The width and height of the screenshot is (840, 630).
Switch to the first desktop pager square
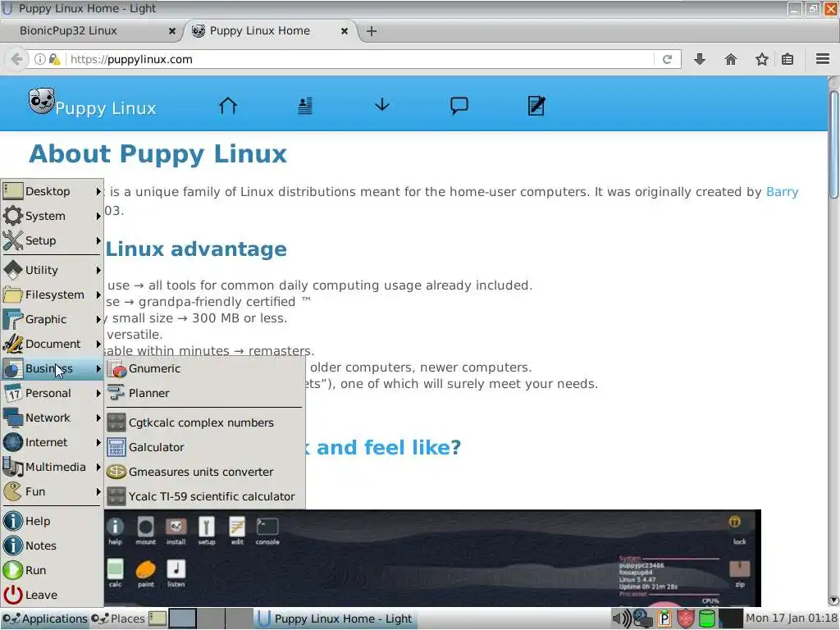[182, 619]
